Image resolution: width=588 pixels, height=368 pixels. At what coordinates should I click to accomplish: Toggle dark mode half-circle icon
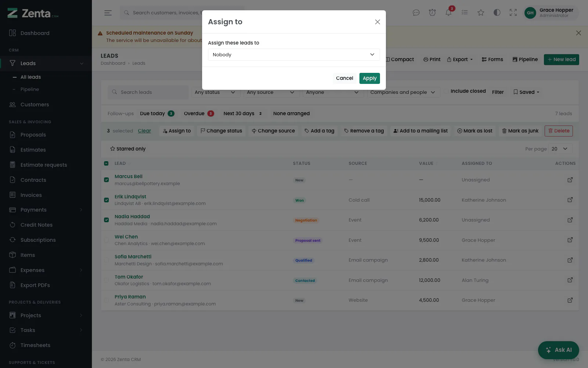click(x=497, y=13)
